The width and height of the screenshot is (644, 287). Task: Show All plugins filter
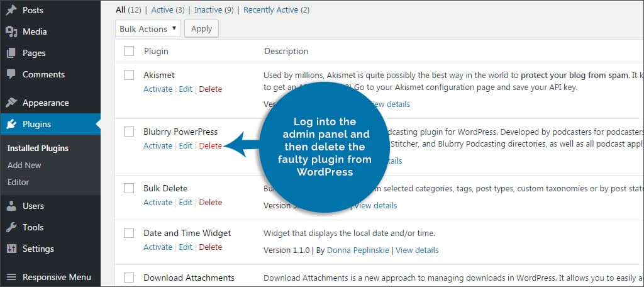(x=120, y=10)
